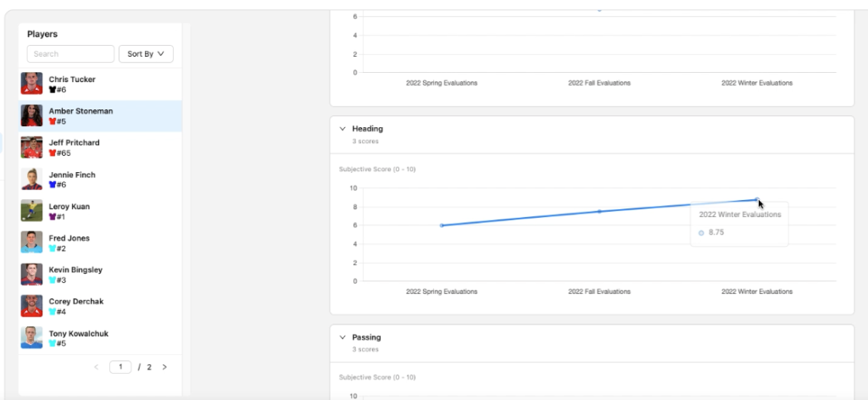Click Fred Jones's light blue jersey icon

[x=53, y=249]
